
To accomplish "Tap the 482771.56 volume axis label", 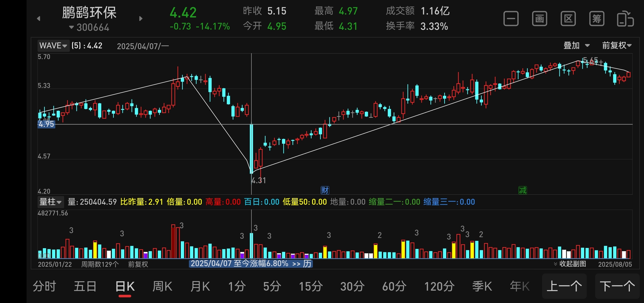I will coord(53,213).
